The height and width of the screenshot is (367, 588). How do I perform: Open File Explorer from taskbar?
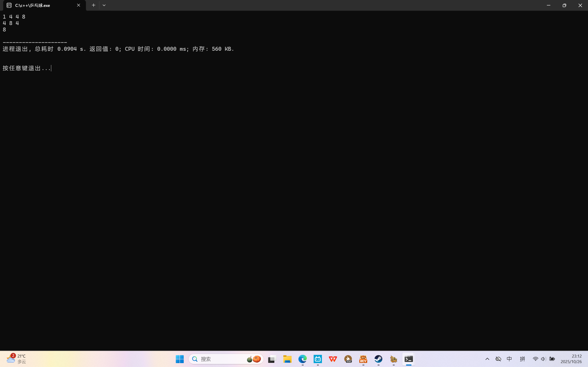click(x=287, y=359)
